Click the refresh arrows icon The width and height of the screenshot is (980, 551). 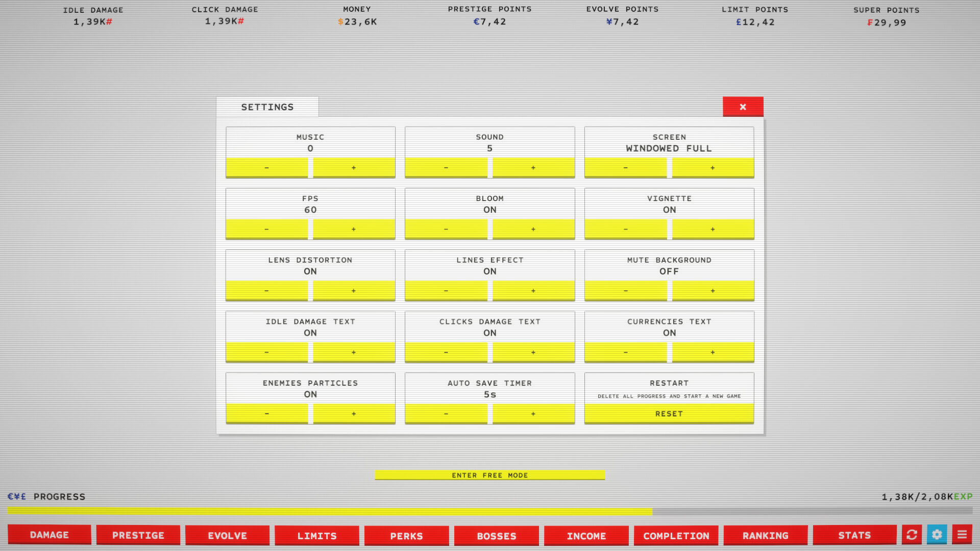coord(912,535)
